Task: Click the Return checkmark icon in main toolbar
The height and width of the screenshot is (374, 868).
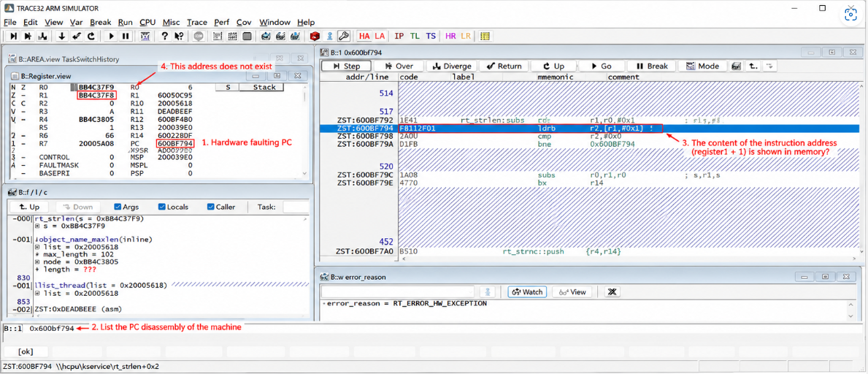Action: pyautogui.click(x=77, y=36)
